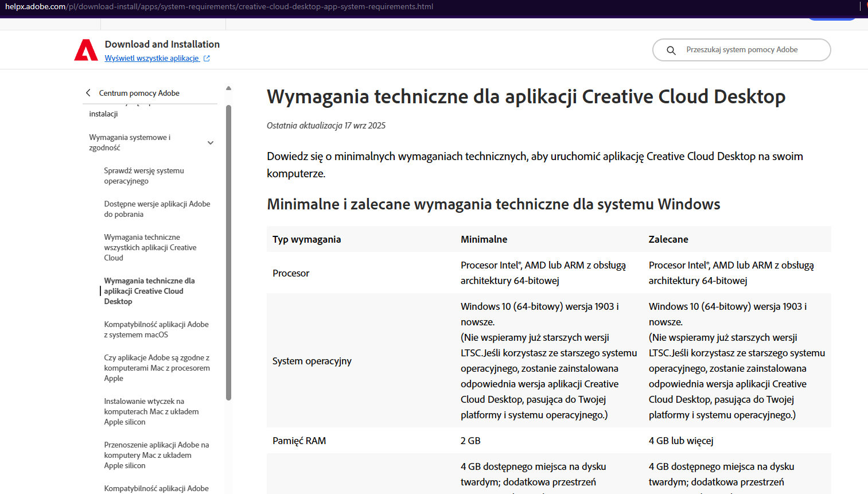The height and width of the screenshot is (494, 868).
Task: Click external link icon next to Wyświetl wszystkie aplikacje
Action: click(x=207, y=59)
